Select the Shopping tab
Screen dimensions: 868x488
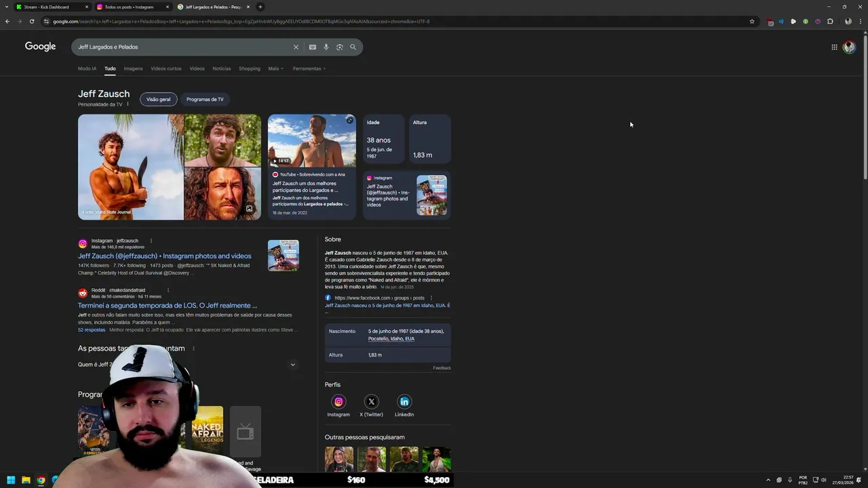point(250,68)
